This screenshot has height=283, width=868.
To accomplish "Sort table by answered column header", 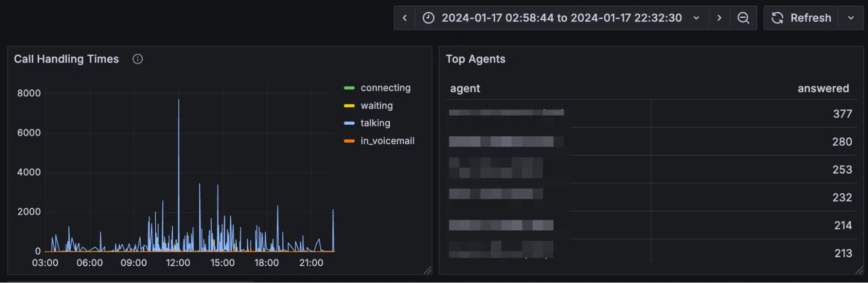I will coord(823,88).
